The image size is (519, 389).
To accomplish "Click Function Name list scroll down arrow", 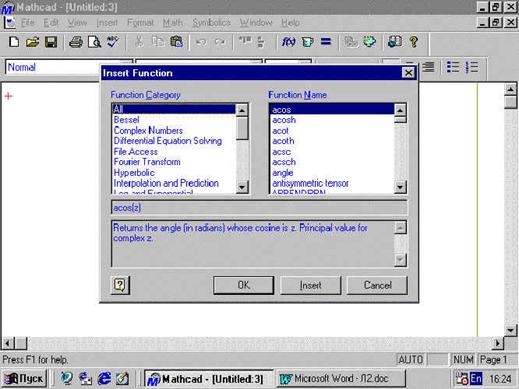I will [400, 187].
